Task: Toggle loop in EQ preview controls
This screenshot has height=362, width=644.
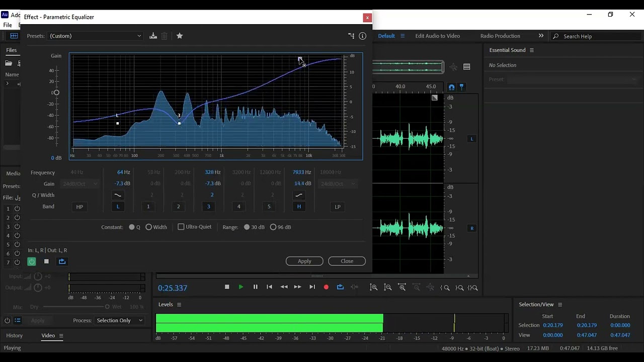Action: [62, 261]
